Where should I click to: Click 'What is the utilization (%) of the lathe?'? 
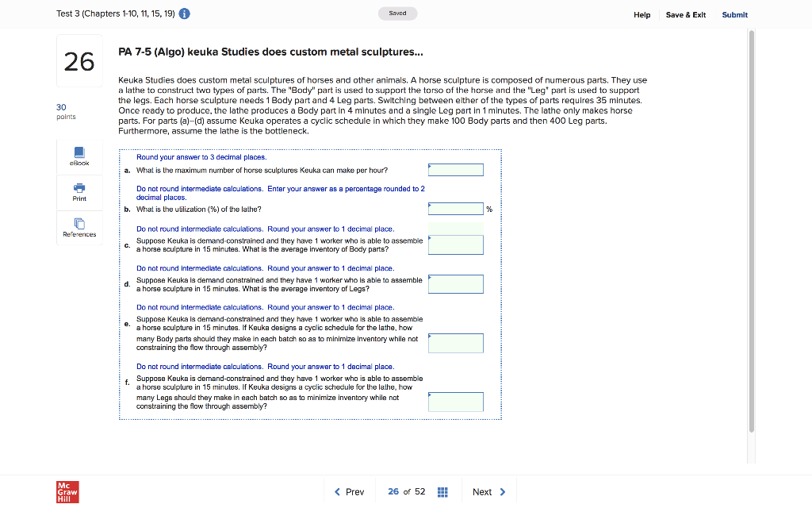(x=199, y=210)
